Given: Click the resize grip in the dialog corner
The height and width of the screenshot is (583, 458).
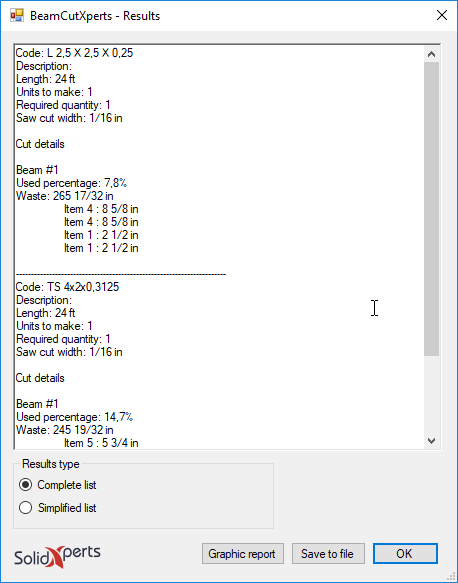Looking at the screenshot, I should pos(452,577).
